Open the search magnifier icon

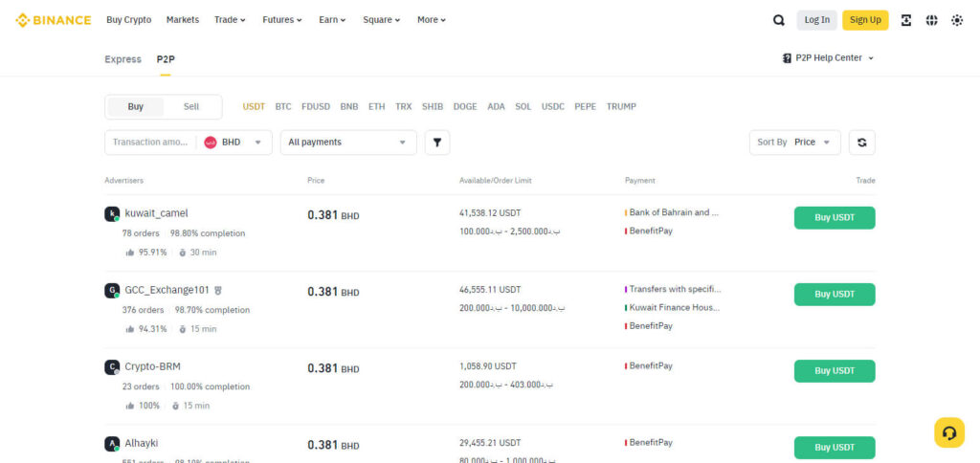click(779, 20)
